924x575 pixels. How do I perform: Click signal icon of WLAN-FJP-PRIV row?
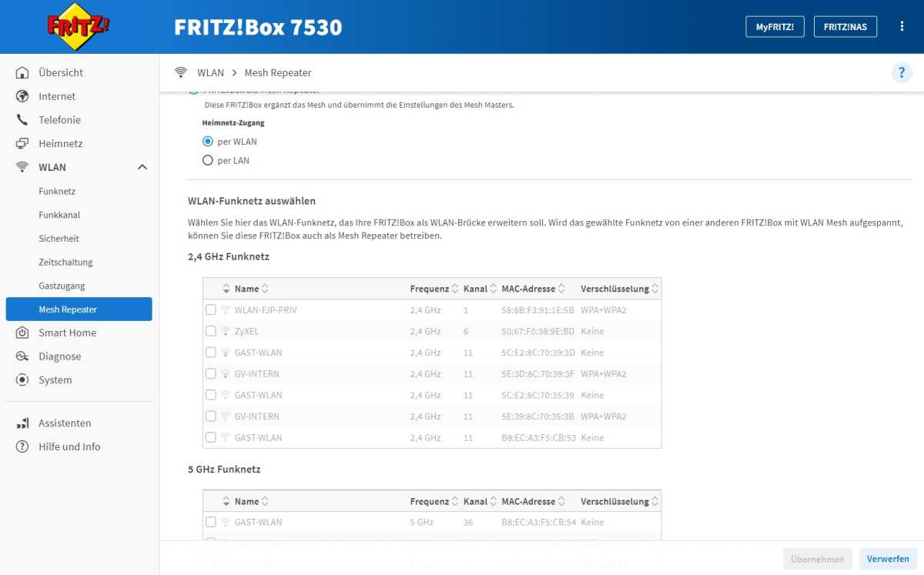coord(226,309)
